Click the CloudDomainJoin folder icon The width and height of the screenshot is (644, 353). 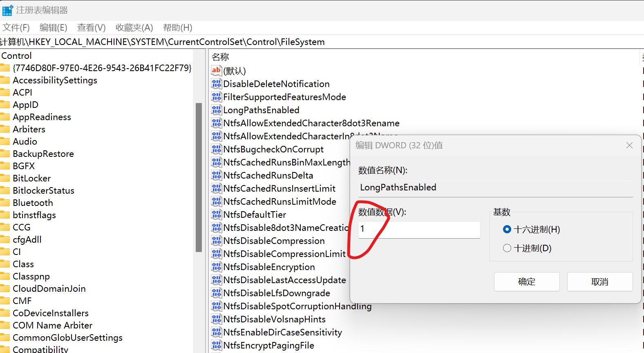pos(5,288)
